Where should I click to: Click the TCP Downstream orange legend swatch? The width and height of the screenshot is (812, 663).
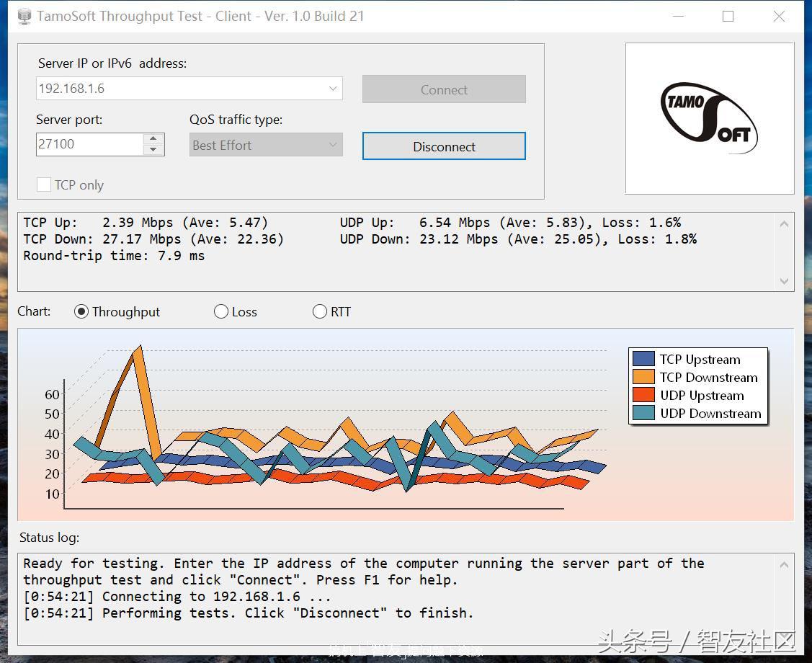tap(643, 377)
